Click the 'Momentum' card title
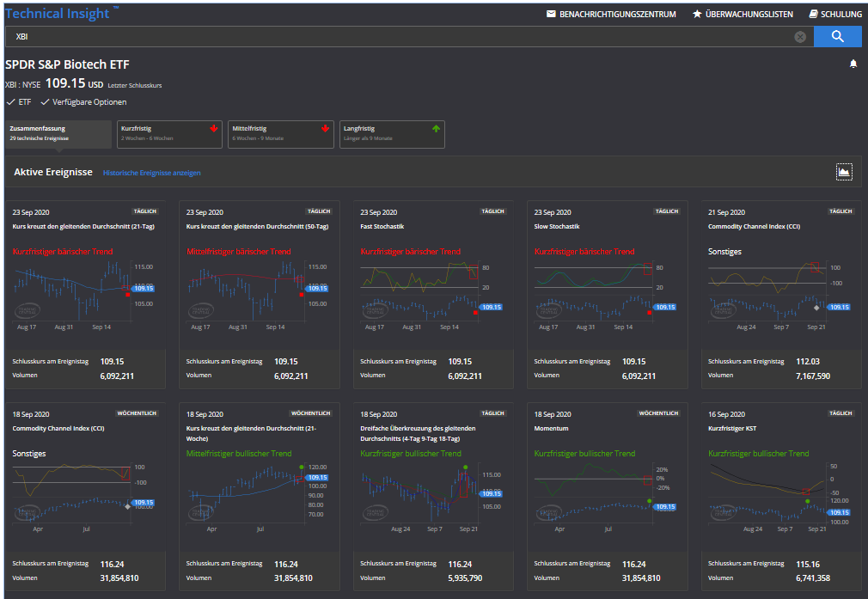This screenshot has width=868, height=599. tap(551, 429)
